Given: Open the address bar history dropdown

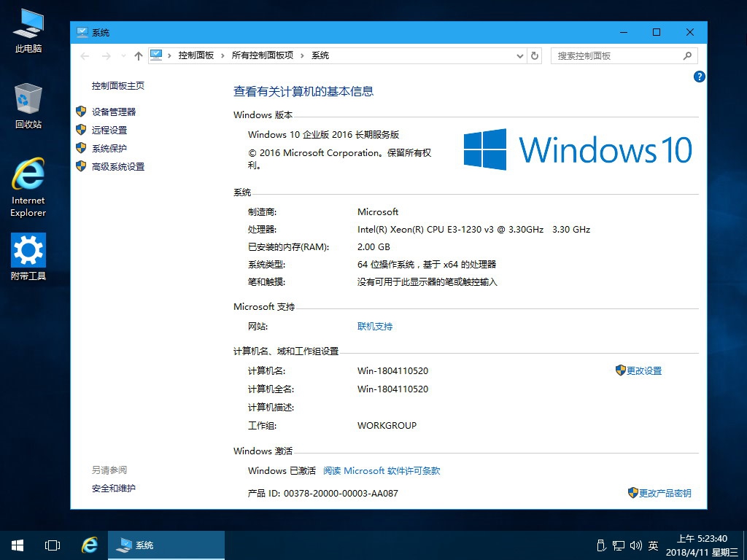Looking at the screenshot, I should (x=519, y=56).
